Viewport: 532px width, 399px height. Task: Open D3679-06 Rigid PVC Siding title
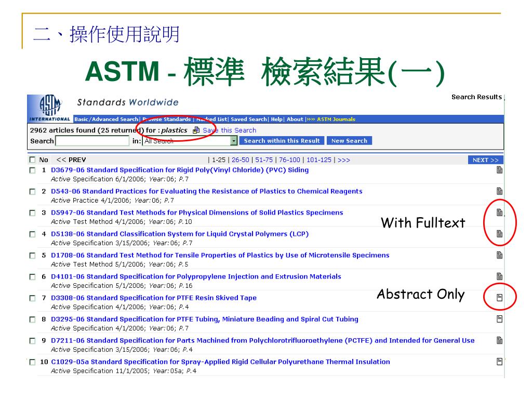pos(180,170)
